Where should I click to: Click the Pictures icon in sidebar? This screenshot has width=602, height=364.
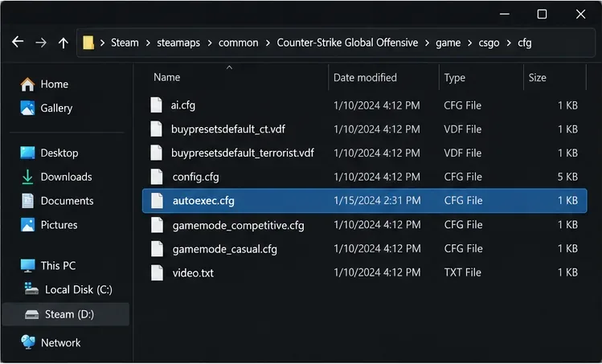tap(27, 225)
